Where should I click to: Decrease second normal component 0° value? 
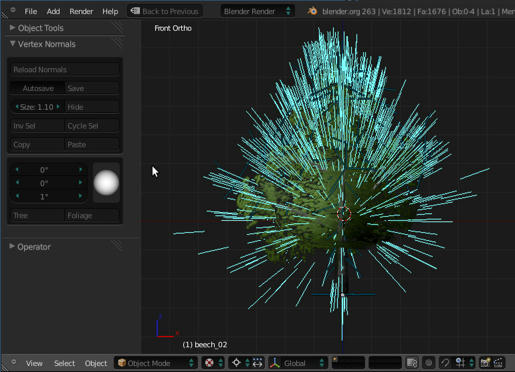[x=17, y=183]
